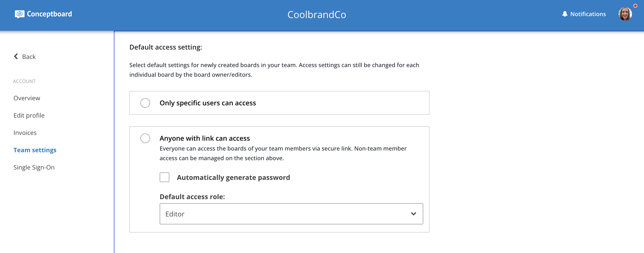
Task: Open the Invoices section
Action: pos(25,133)
